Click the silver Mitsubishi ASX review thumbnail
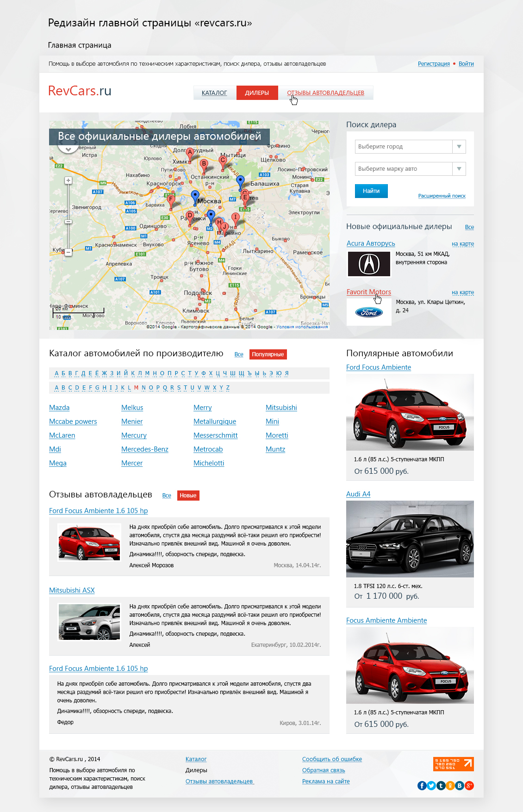Viewport: 523px width, 812px height. 89,622
